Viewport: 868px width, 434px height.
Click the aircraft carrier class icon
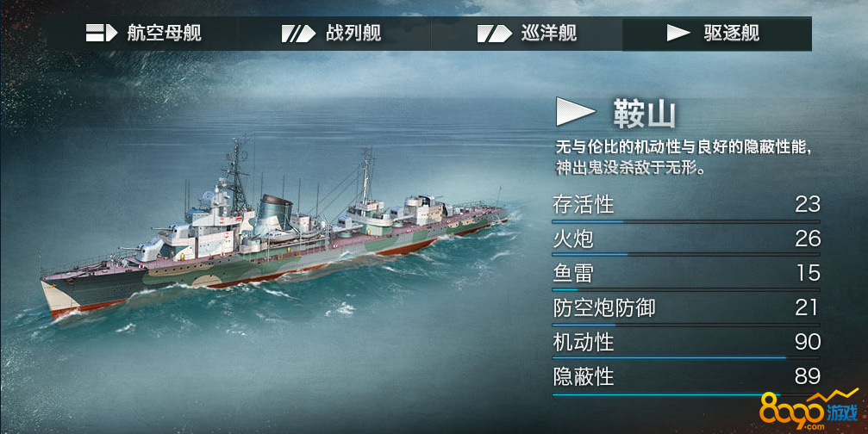[102, 34]
